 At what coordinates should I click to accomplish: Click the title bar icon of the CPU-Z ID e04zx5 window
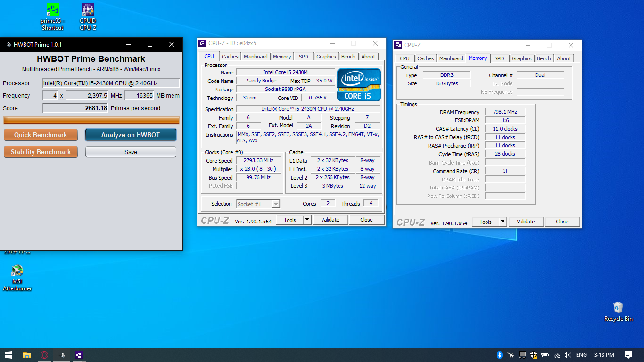(202, 43)
